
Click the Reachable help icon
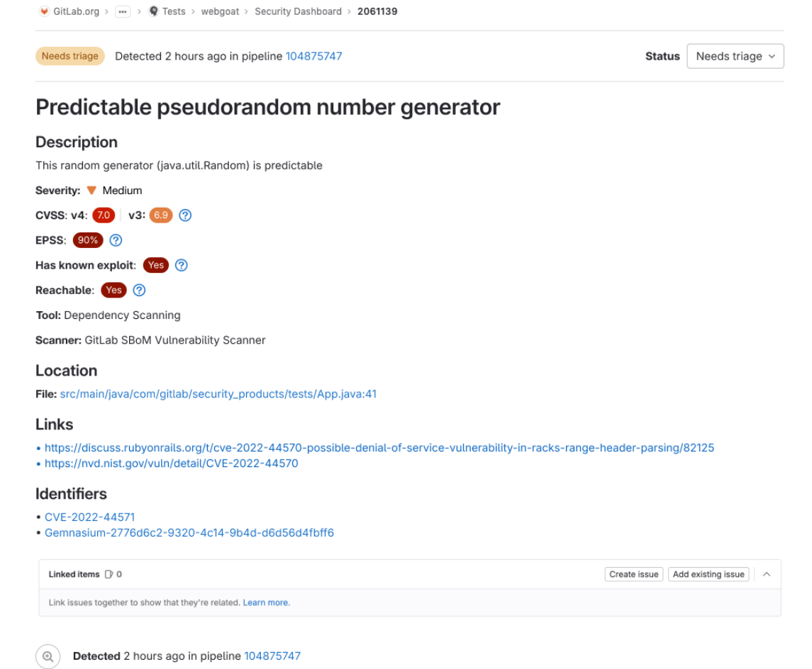[x=139, y=290]
